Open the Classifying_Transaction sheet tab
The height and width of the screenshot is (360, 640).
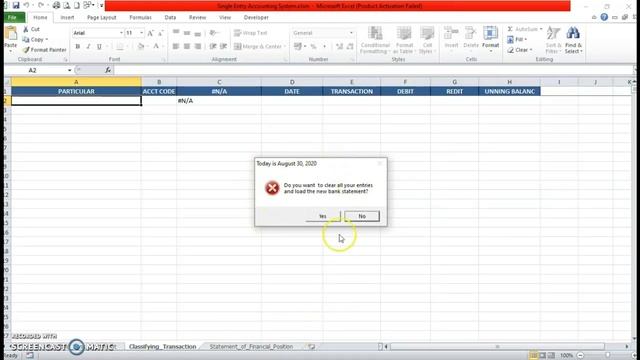[162, 347]
